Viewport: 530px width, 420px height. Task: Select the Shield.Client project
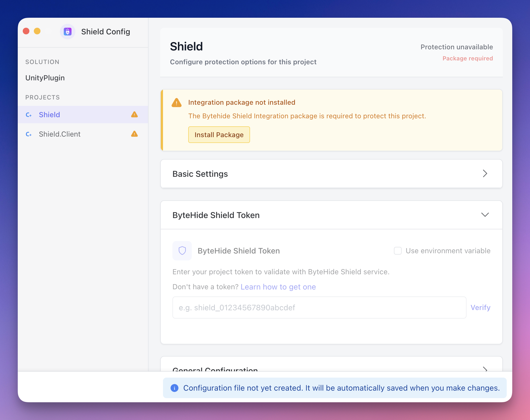pyautogui.click(x=60, y=134)
